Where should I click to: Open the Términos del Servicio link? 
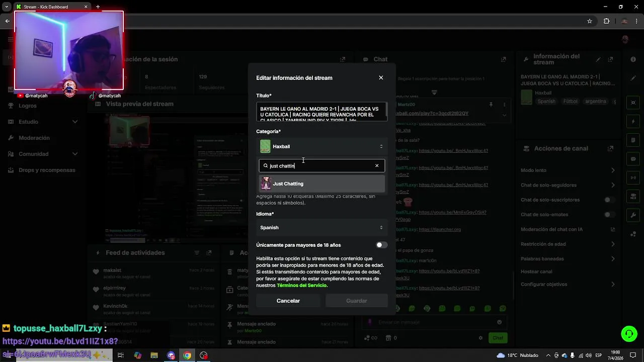pyautogui.click(x=302, y=285)
